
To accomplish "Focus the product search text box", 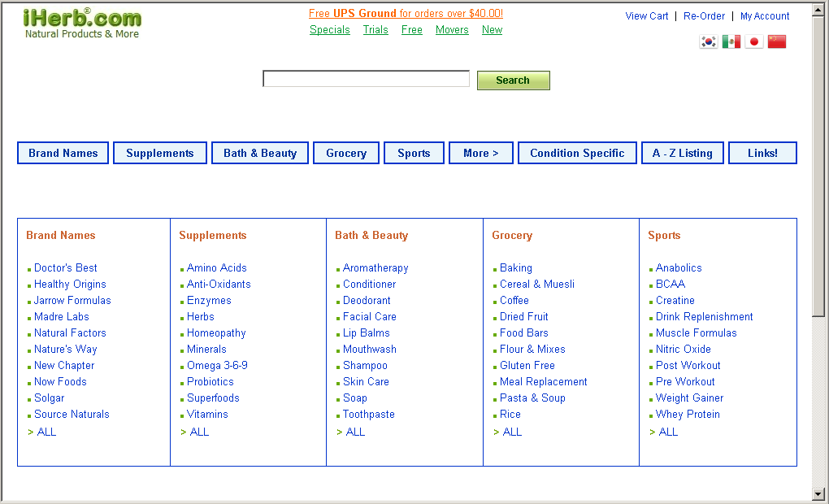I will pos(366,79).
